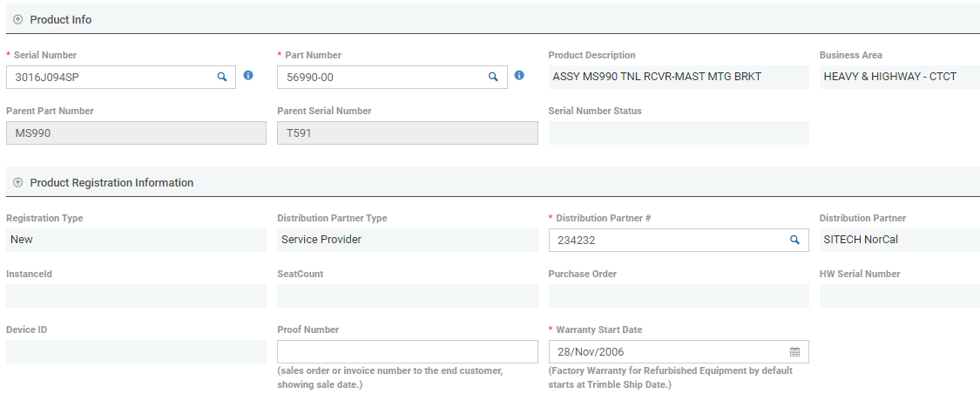
Task: Collapse the Product Info section
Action: pyautogui.click(x=18, y=19)
